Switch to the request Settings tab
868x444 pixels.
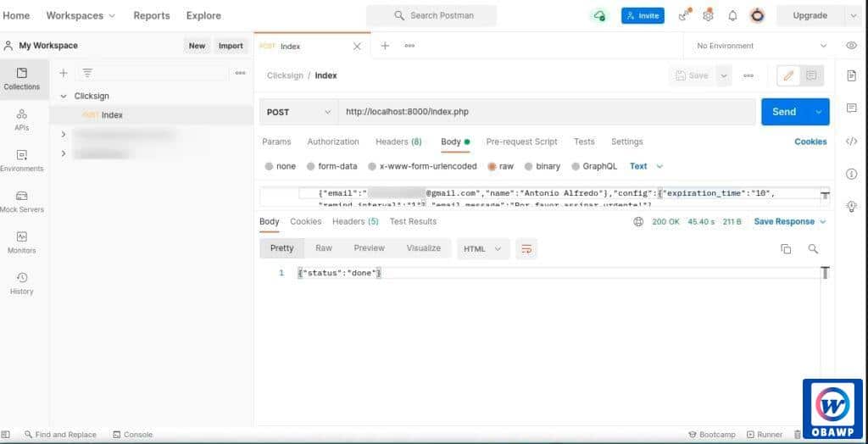click(626, 142)
